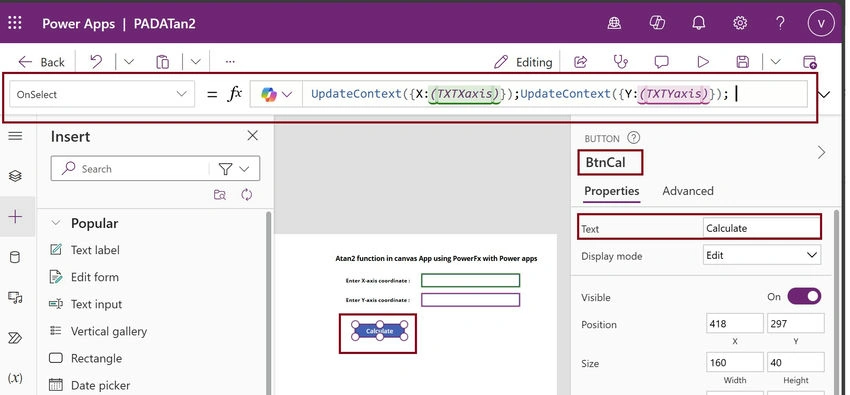Collapse the properties pane chevron
This screenshot has width=850, height=395.
tap(821, 152)
